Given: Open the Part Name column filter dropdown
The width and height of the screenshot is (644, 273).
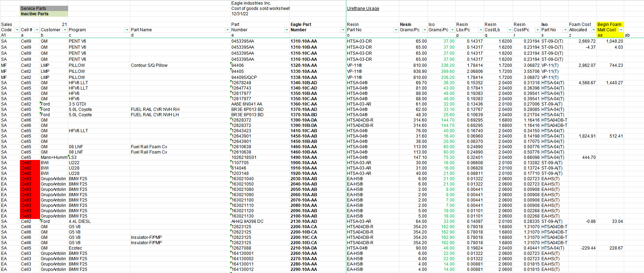Looking at the screenshot, I should click(x=227, y=30).
